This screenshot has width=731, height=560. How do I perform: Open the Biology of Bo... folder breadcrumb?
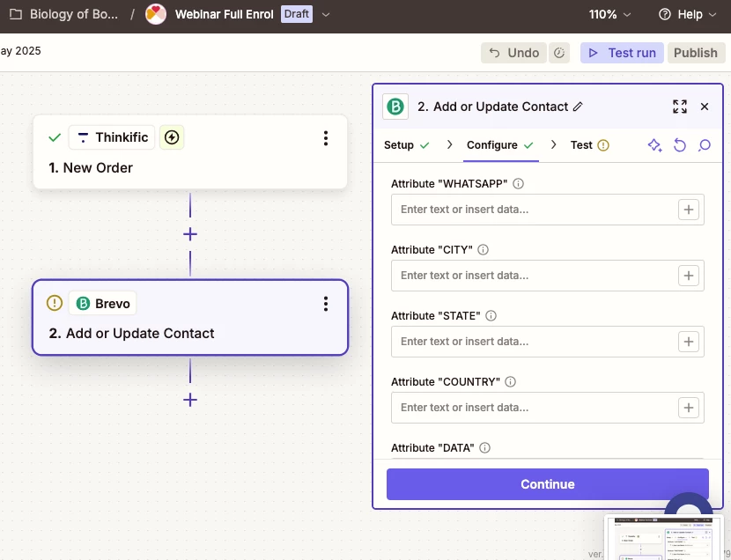pos(74,14)
